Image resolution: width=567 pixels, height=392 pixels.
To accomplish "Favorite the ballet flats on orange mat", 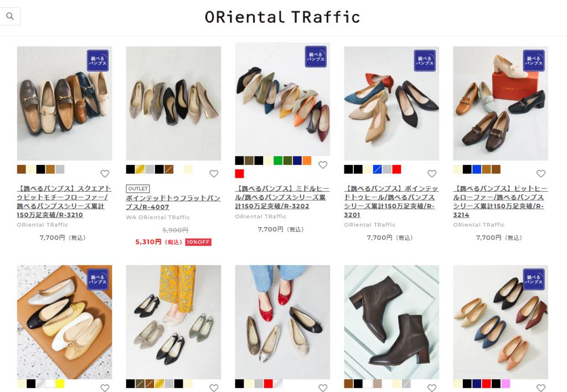I will pyautogui.click(x=105, y=388).
